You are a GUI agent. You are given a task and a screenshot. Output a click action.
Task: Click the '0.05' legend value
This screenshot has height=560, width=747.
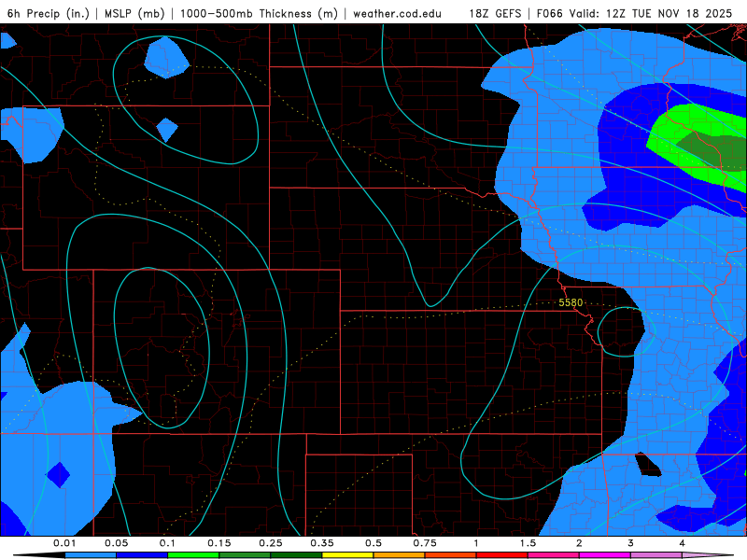tap(116, 543)
